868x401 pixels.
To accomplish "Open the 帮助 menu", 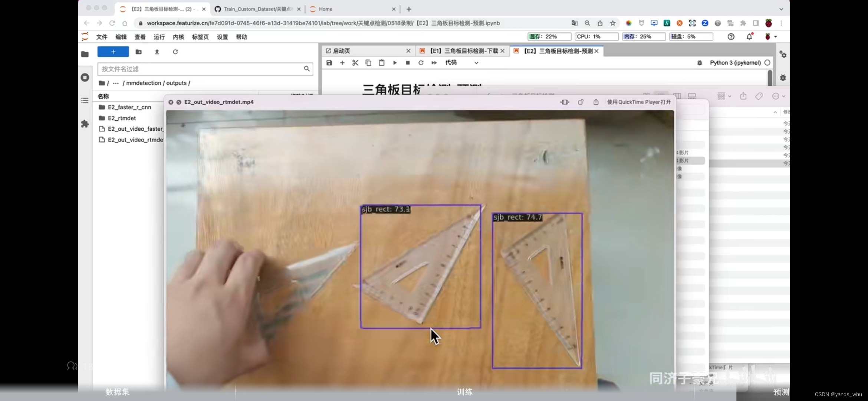I will point(241,37).
